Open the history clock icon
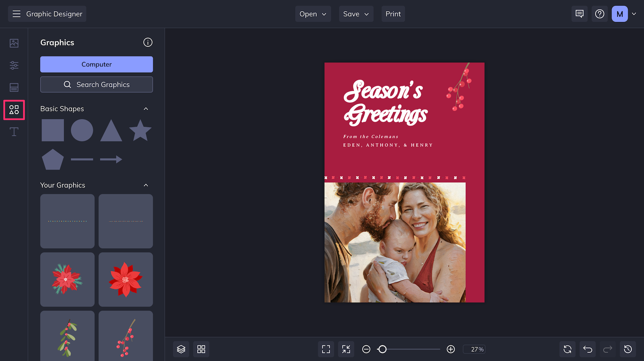The width and height of the screenshot is (644, 361). point(628,349)
